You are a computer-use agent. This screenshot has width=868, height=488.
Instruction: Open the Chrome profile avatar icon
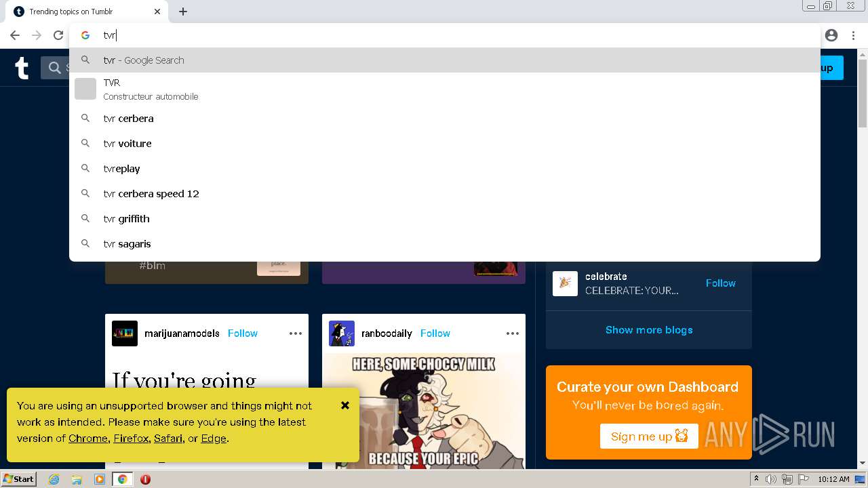coord(831,35)
